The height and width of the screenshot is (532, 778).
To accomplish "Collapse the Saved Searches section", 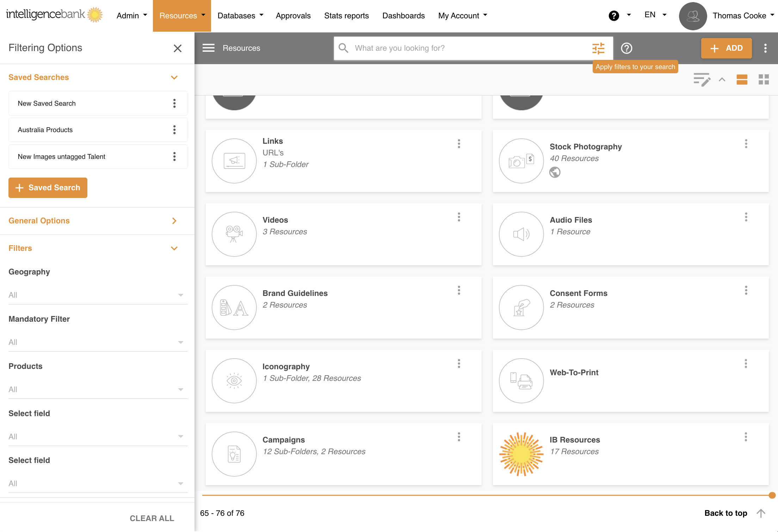I will tap(174, 78).
